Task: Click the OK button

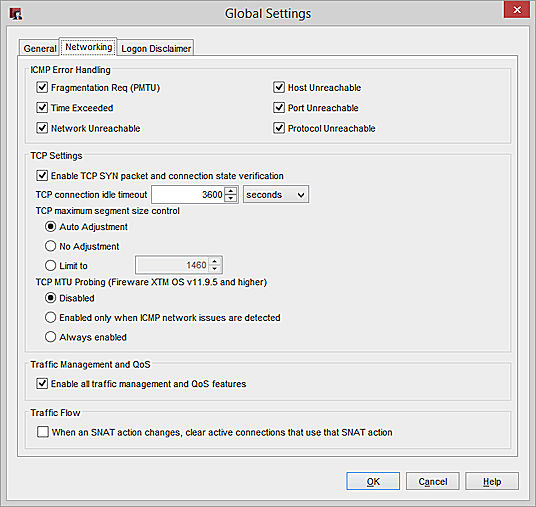Action: [x=373, y=481]
